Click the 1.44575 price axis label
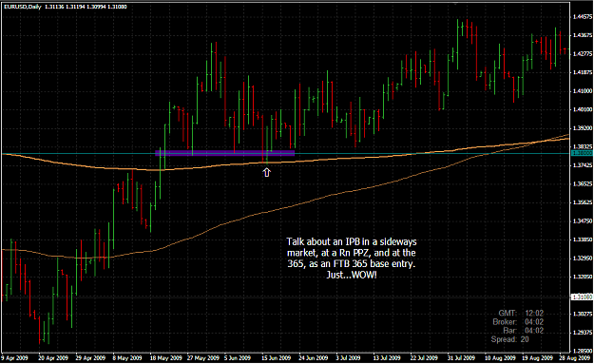Viewport: 594px width, 364px height. click(583, 17)
